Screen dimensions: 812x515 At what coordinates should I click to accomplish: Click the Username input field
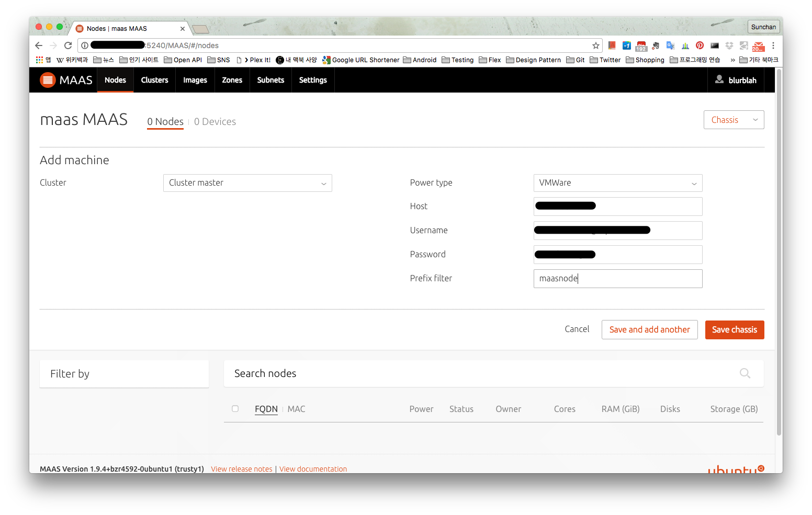click(x=618, y=231)
